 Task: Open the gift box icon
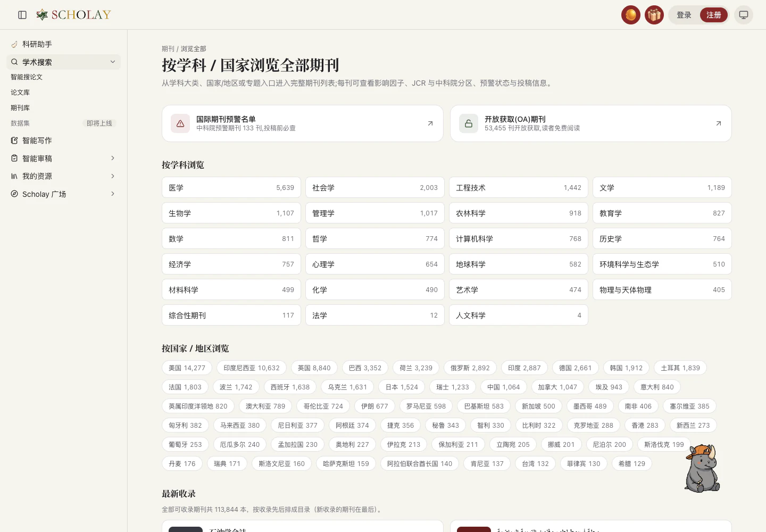tap(654, 15)
